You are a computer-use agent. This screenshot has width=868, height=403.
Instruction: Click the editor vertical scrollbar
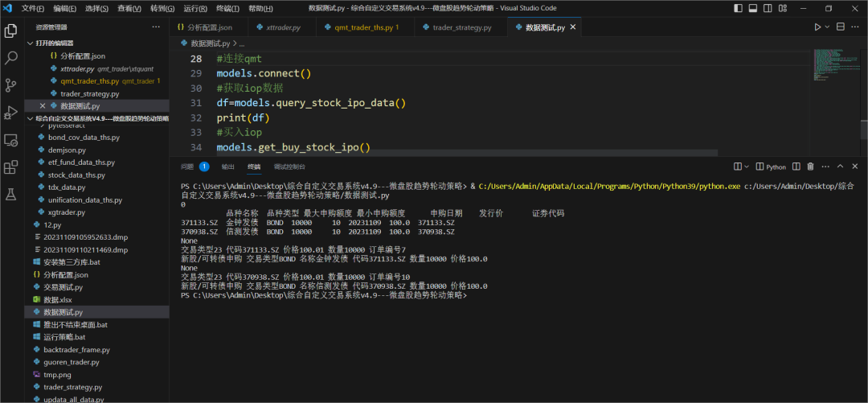(863, 130)
